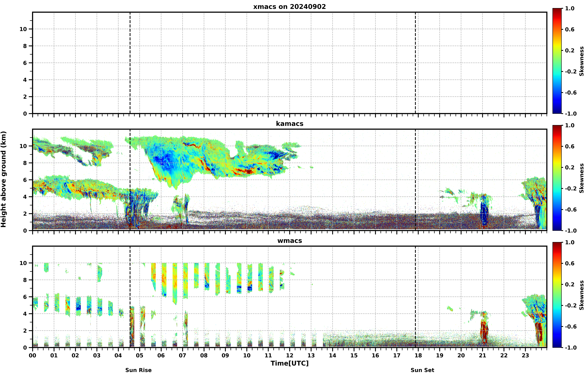The width and height of the screenshot is (588, 377).
Task: Click the kamacs panel title
Action: [290, 124]
